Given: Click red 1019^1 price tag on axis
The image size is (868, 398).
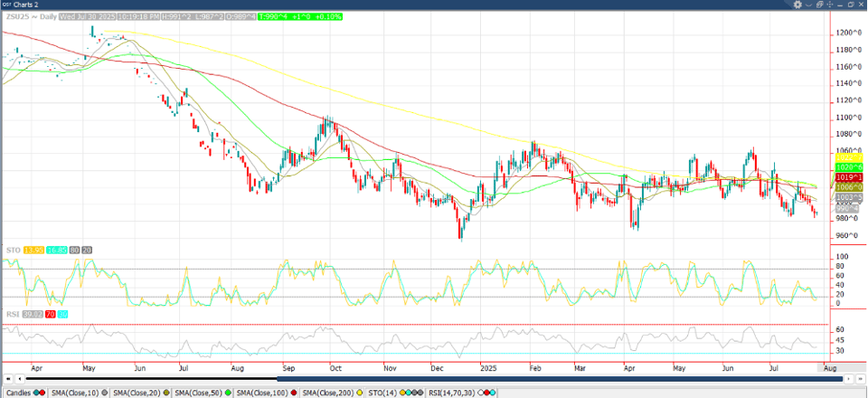Looking at the screenshot, I should click(x=849, y=177).
